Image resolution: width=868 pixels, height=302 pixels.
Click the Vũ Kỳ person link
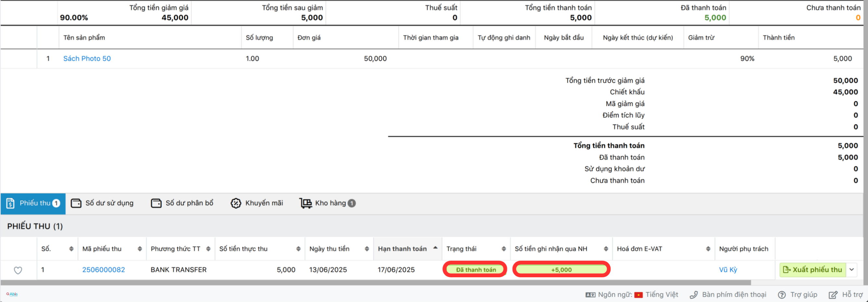point(728,270)
